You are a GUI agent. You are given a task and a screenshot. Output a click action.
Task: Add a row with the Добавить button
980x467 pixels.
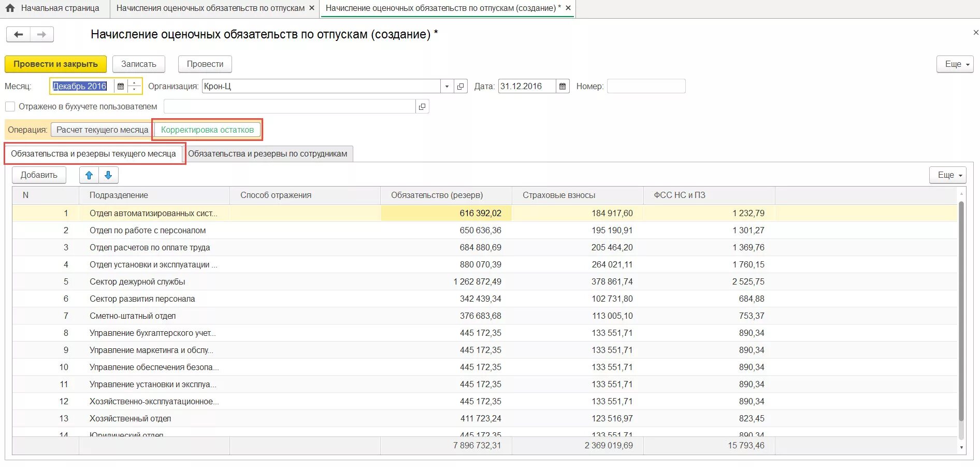[39, 175]
